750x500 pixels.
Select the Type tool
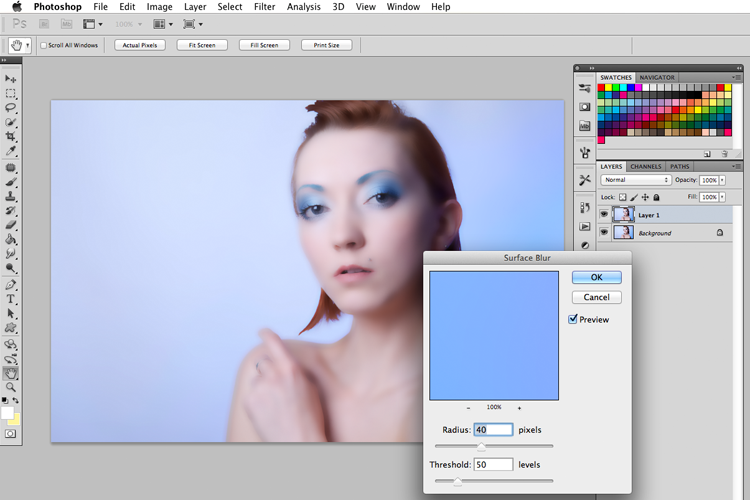pyautogui.click(x=11, y=300)
